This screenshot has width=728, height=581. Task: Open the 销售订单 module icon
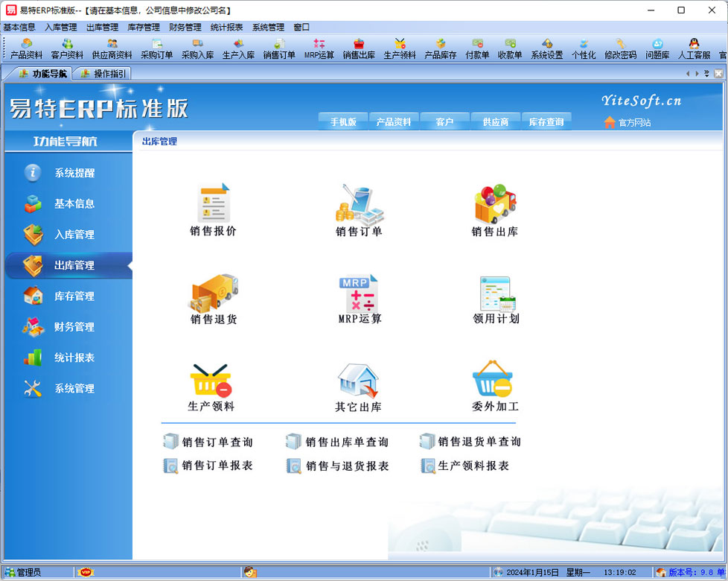click(x=359, y=205)
